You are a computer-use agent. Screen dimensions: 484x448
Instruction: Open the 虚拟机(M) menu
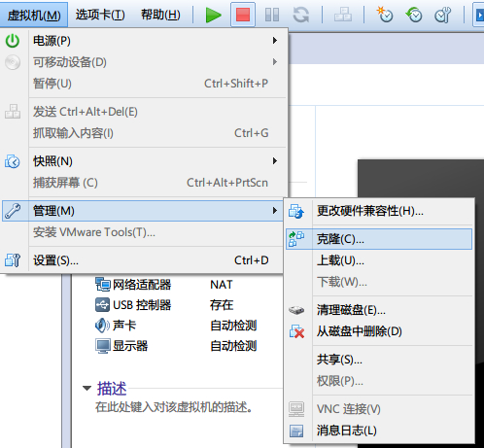(34, 15)
